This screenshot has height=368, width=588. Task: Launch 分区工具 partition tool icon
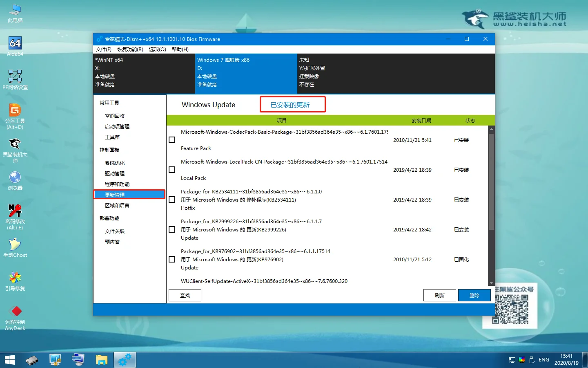coord(15,110)
